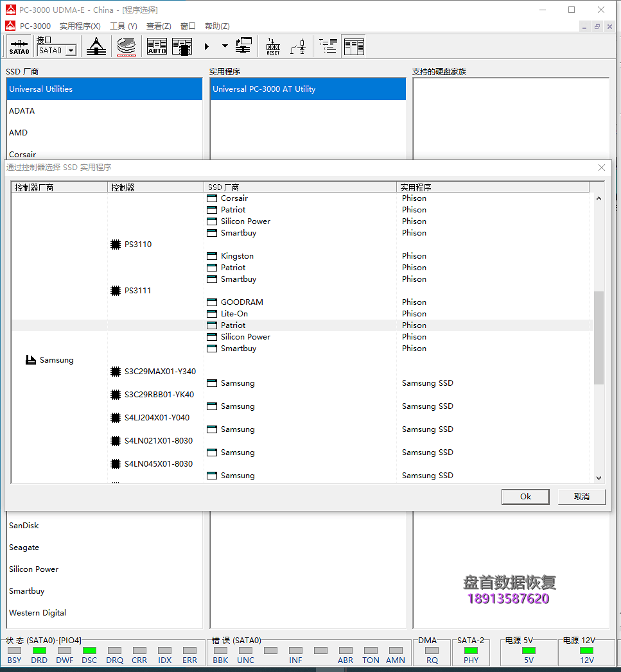The width and height of the screenshot is (621, 672).
Task: Click the S4LJ204X01-Y040 chip icon
Action: [x=116, y=418]
